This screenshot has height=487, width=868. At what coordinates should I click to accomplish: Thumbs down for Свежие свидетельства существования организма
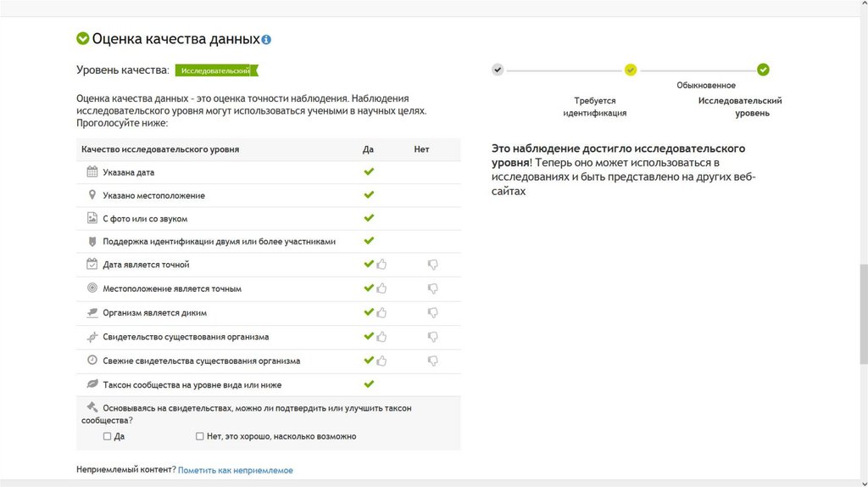click(433, 361)
